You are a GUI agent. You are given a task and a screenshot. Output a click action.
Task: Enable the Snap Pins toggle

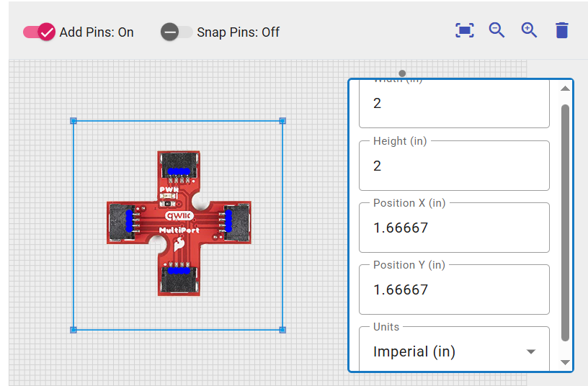coord(177,32)
